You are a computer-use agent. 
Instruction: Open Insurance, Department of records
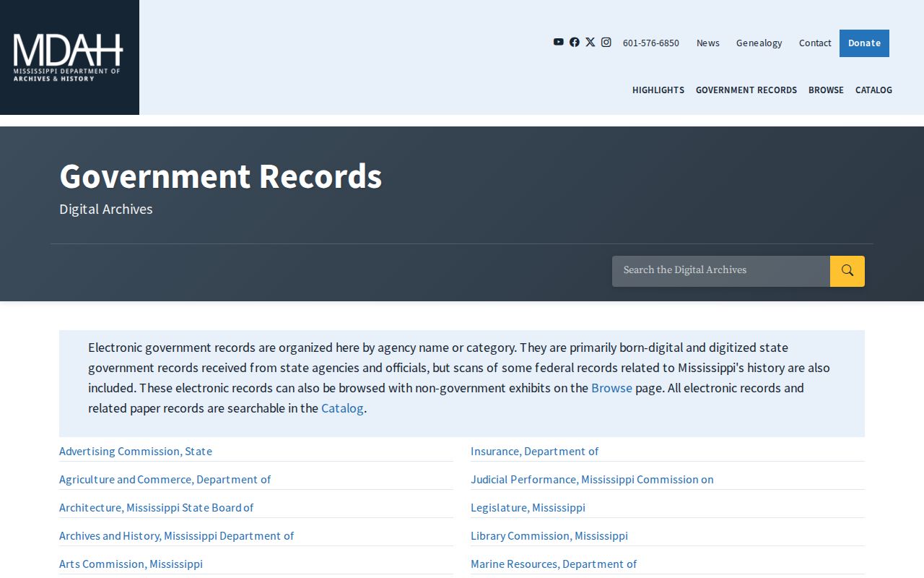tap(535, 451)
